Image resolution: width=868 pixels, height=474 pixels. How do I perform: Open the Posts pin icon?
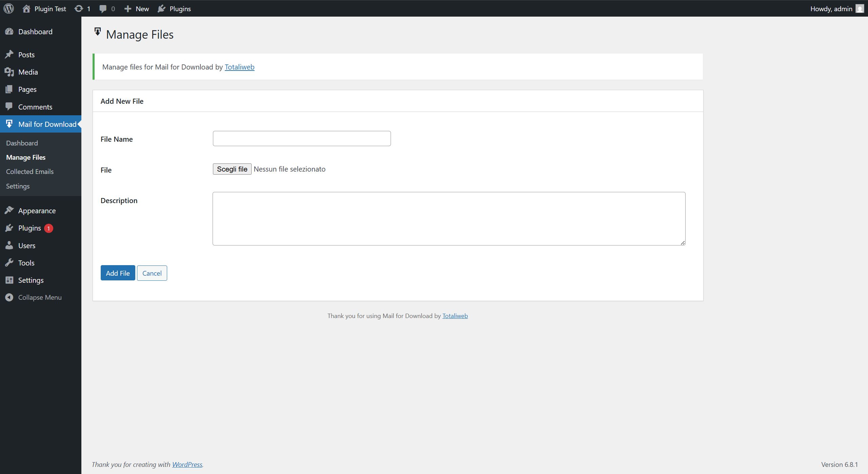[x=9, y=55]
